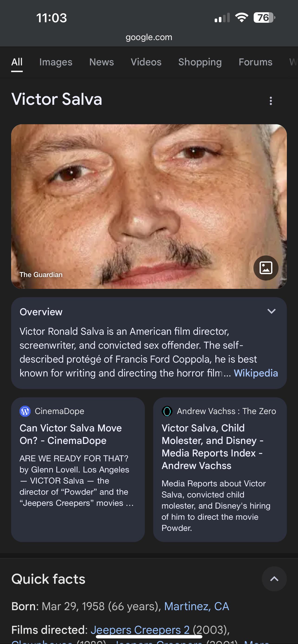Open "Can Victor Salva Move On?" article
The width and height of the screenshot is (298, 644).
[71, 434]
